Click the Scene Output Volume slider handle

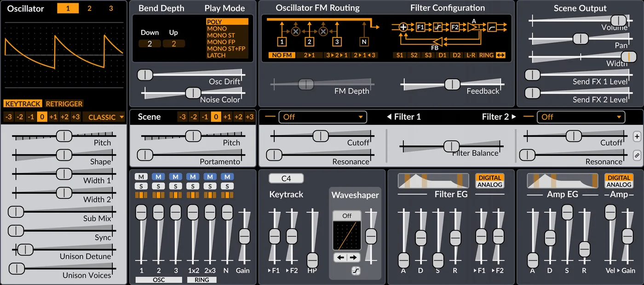point(618,20)
